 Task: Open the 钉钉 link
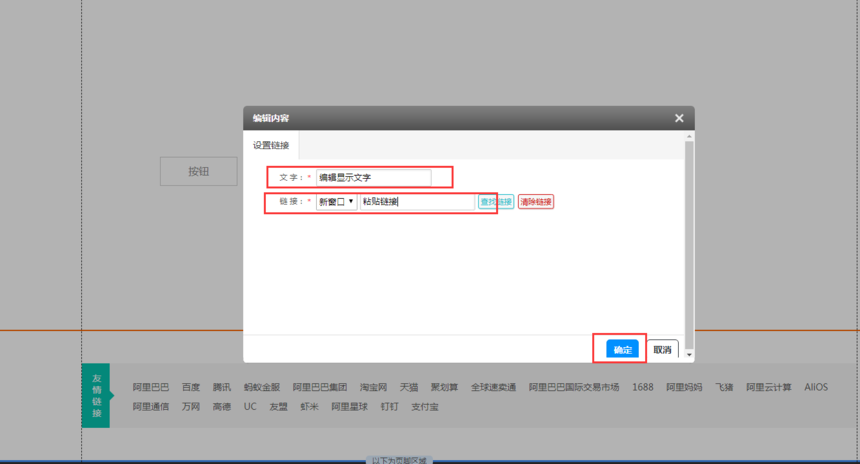pos(389,407)
